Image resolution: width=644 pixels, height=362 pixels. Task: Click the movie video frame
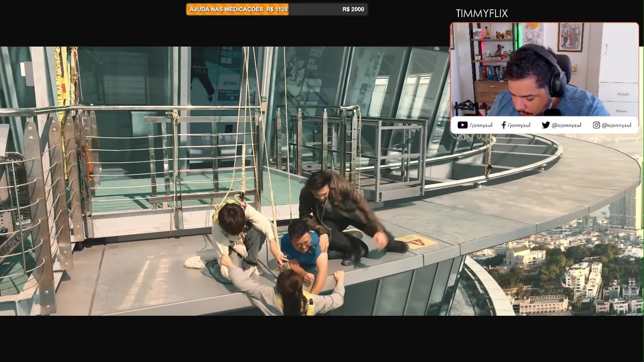(322, 181)
